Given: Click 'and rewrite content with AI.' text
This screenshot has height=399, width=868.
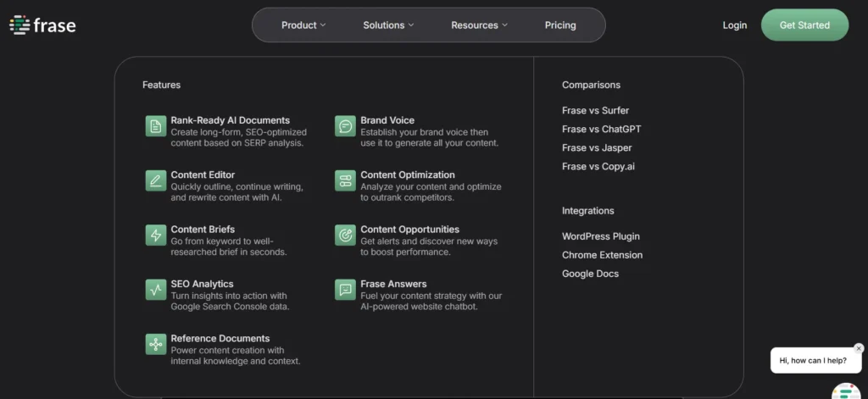Looking at the screenshot, I should coord(226,197).
